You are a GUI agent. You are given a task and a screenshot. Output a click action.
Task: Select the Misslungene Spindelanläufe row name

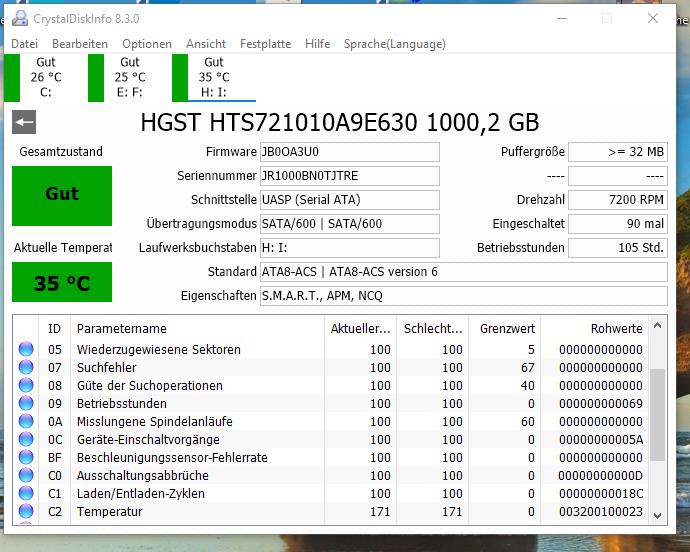tap(154, 422)
